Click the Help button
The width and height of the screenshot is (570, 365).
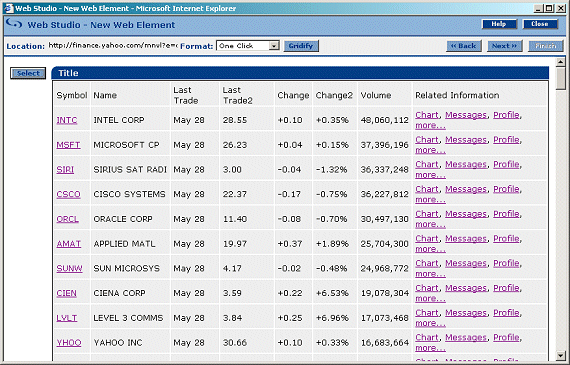tap(499, 24)
